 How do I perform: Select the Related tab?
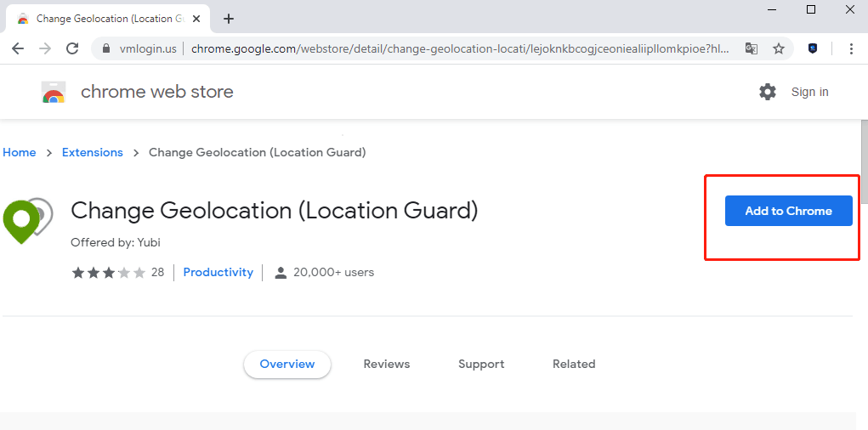574,364
